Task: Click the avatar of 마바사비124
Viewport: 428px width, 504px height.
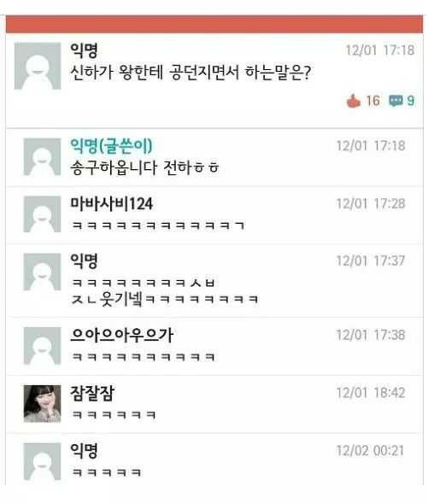Action: tap(42, 214)
